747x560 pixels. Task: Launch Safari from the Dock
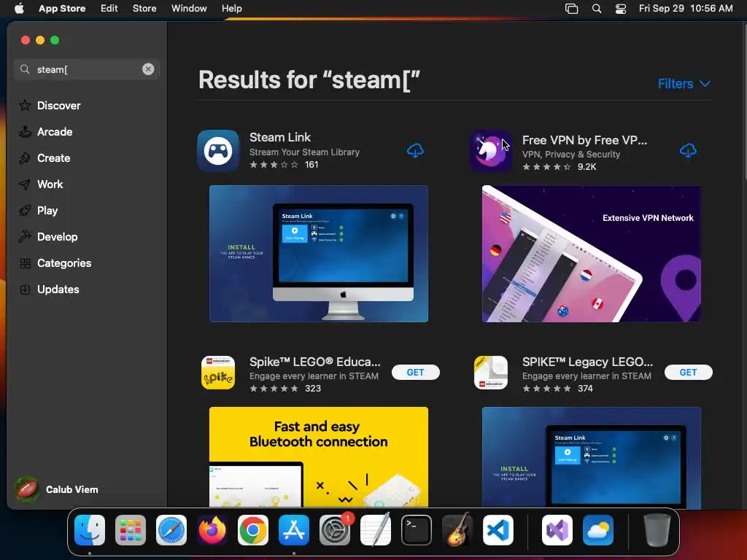pyautogui.click(x=171, y=530)
